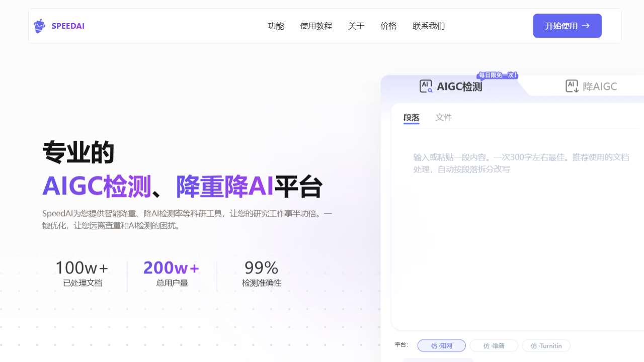Switch to the 降AIGC panel tab

(x=591, y=86)
